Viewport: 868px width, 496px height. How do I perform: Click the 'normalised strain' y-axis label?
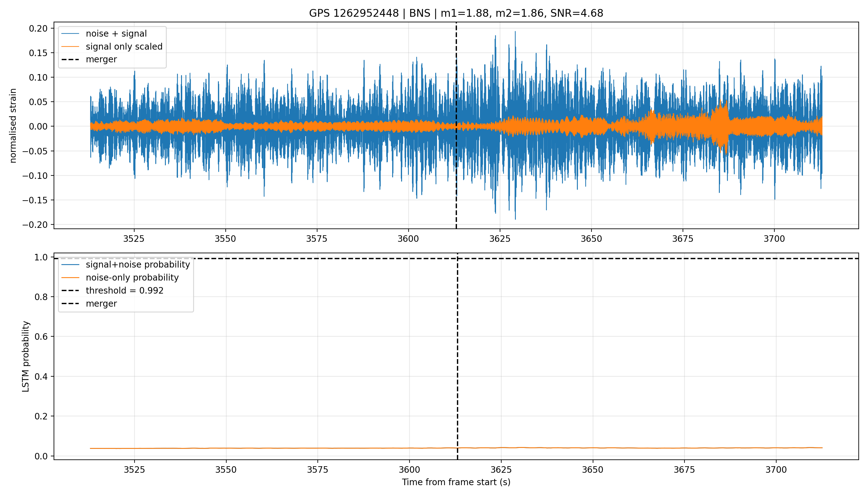(13, 126)
